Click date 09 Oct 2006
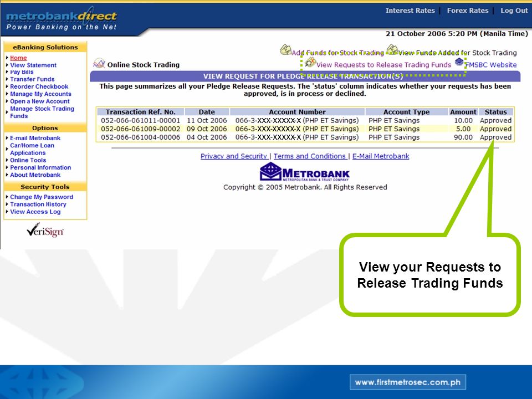This screenshot has width=532, height=399. pyautogui.click(x=207, y=129)
